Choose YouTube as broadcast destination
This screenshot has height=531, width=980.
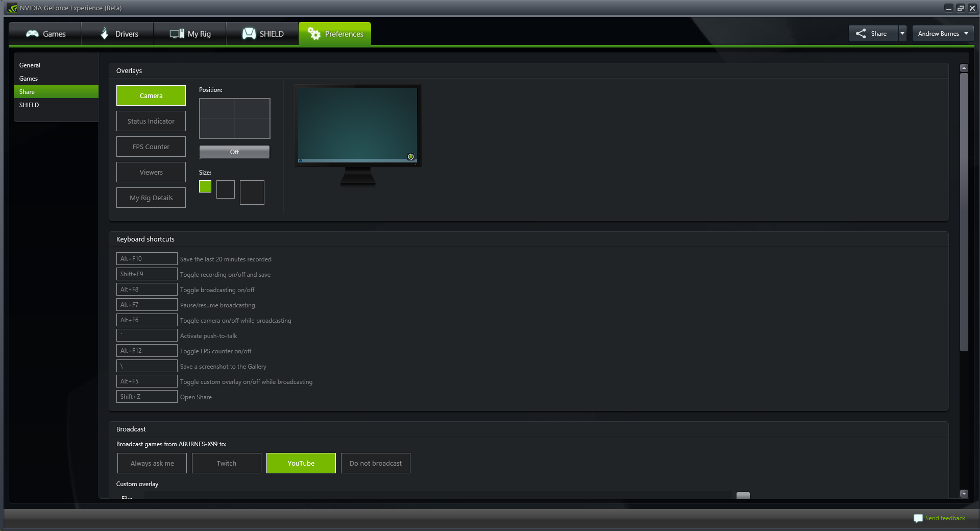tap(301, 463)
